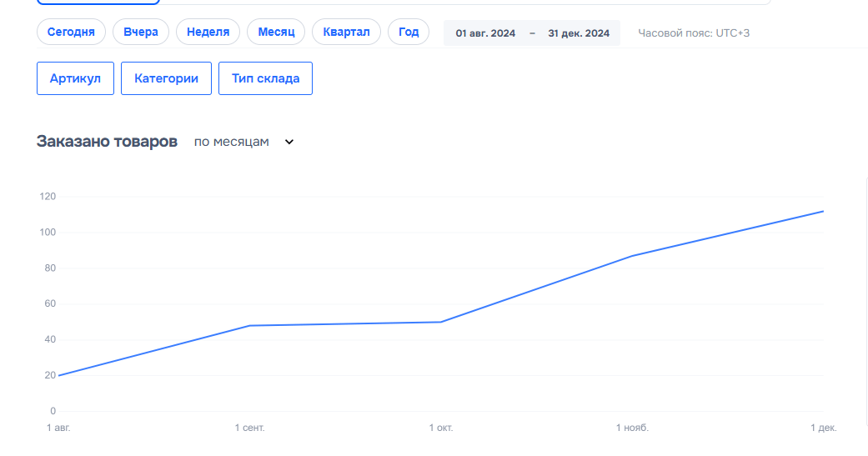The height and width of the screenshot is (456, 868).
Task: Open the end date "31 дек. 2024"
Action: [579, 33]
